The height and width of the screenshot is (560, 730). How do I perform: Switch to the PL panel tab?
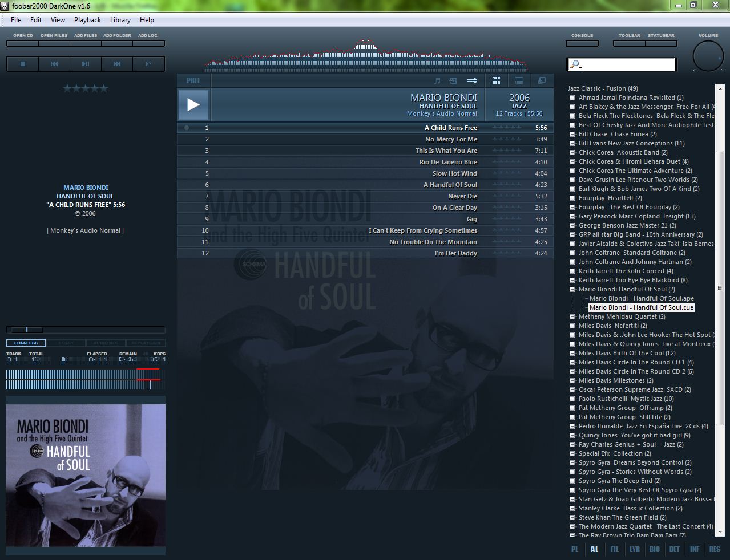[x=575, y=549]
